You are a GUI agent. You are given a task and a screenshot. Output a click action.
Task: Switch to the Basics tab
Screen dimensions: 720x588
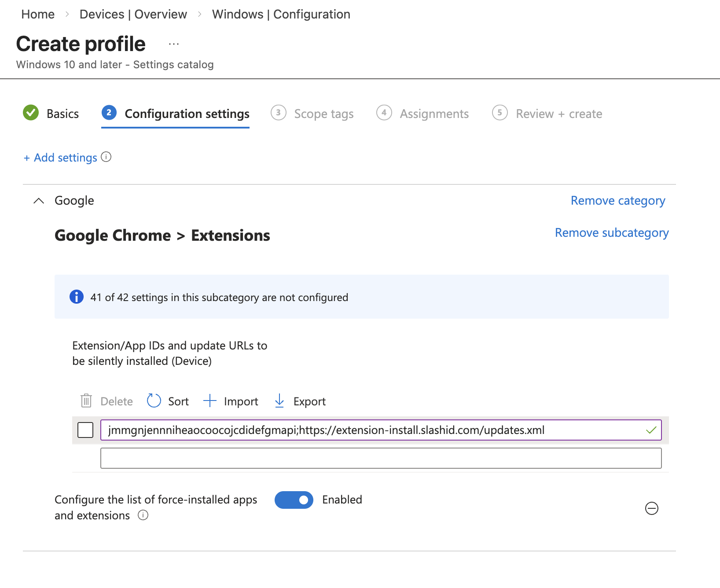click(x=62, y=114)
